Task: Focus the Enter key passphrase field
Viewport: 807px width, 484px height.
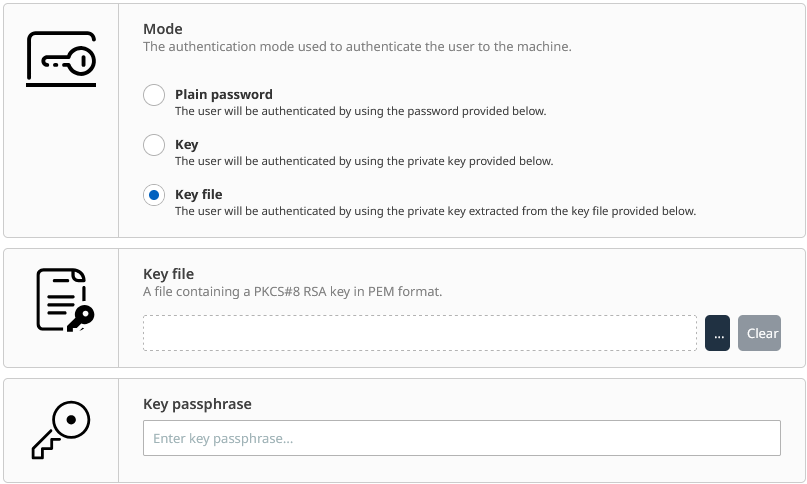Action: [461, 438]
